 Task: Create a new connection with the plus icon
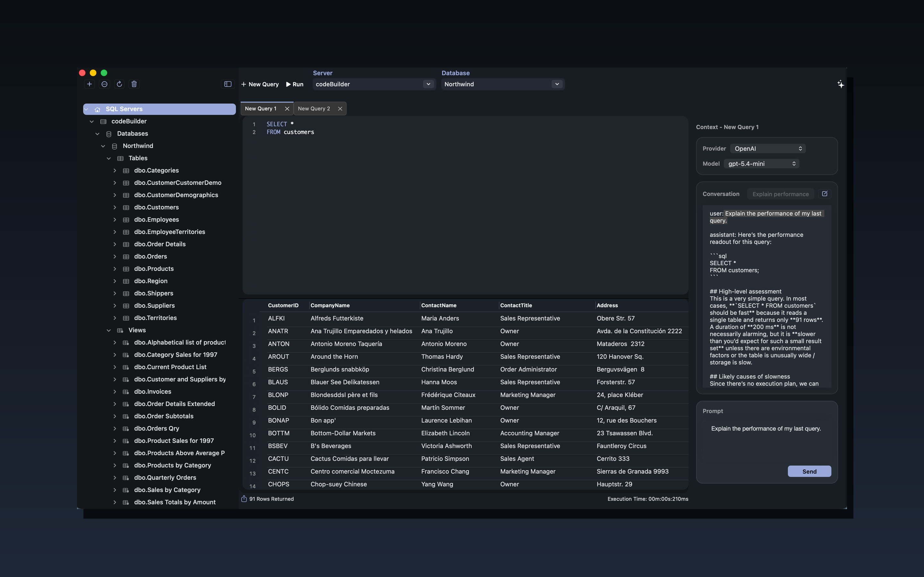pyautogui.click(x=89, y=84)
